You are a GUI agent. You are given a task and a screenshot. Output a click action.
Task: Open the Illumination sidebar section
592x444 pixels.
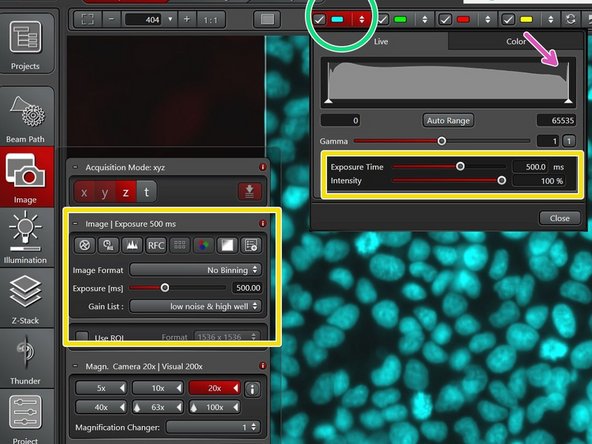(x=25, y=238)
